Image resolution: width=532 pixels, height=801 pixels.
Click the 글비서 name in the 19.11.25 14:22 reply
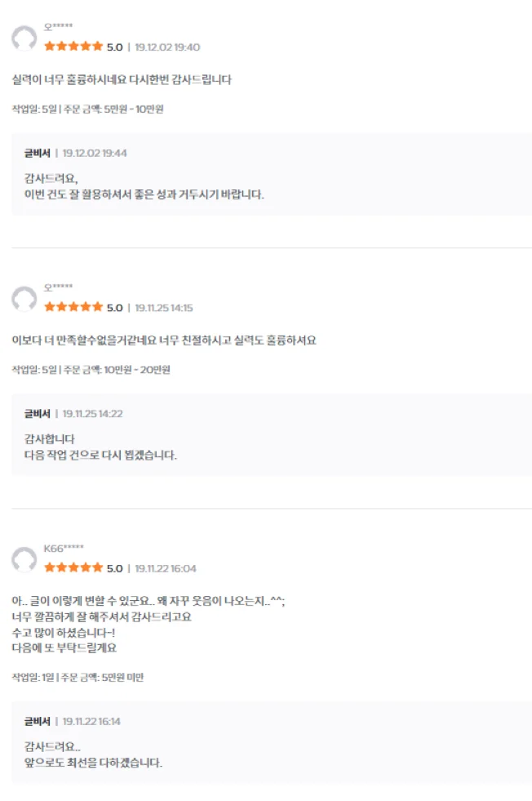[x=37, y=413]
